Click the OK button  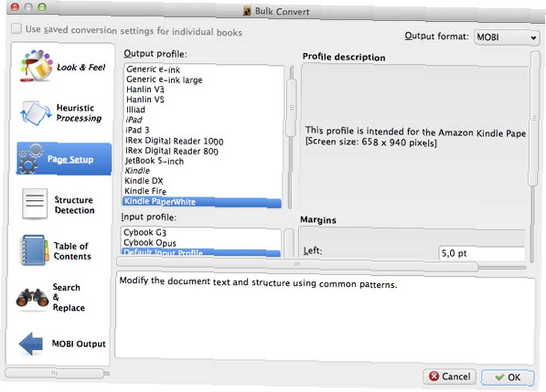click(507, 377)
